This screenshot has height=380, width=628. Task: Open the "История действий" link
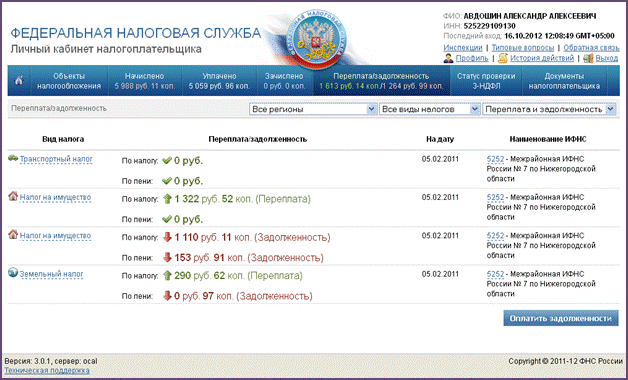(542, 58)
